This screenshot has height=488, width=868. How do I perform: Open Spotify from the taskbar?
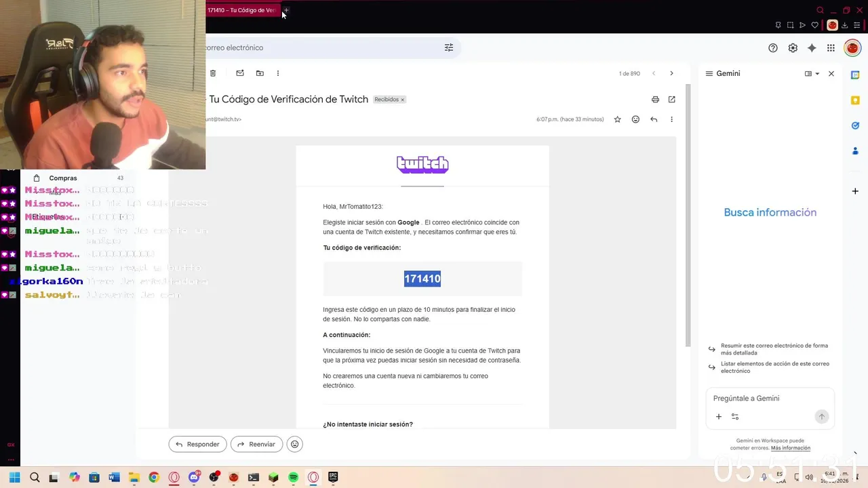pyautogui.click(x=294, y=477)
